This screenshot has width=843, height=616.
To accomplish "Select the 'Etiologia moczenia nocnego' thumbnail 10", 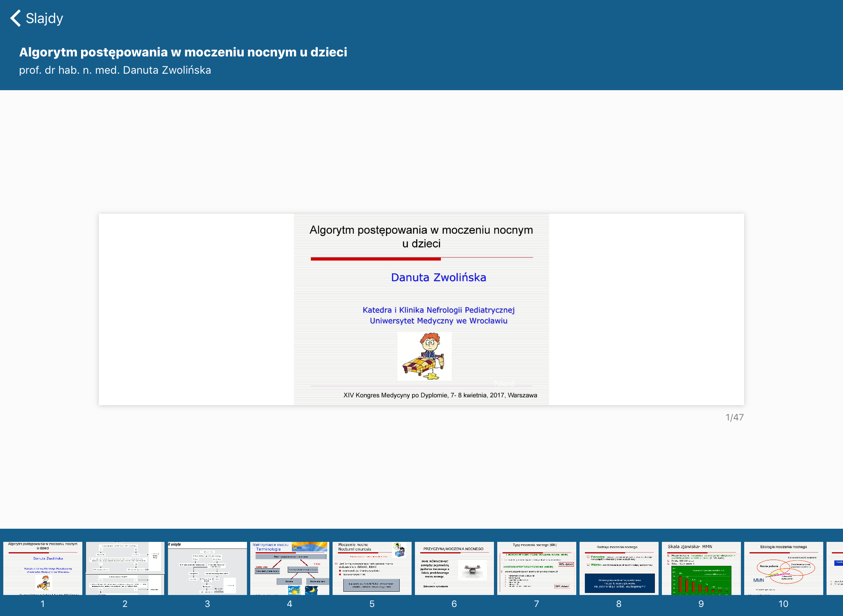I will point(784,568).
